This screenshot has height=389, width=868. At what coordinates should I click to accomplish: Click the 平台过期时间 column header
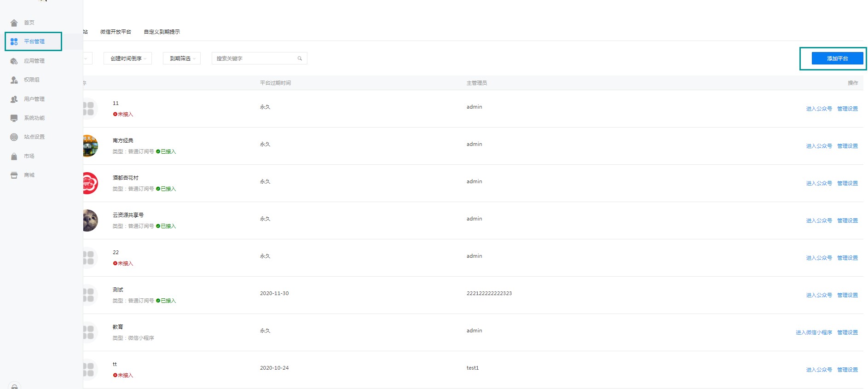point(275,83)
